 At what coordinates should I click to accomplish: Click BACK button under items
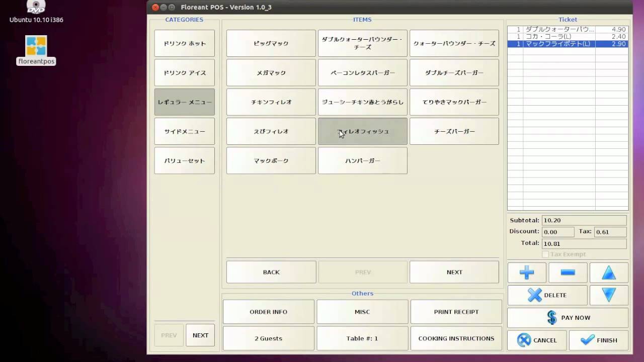271,272
